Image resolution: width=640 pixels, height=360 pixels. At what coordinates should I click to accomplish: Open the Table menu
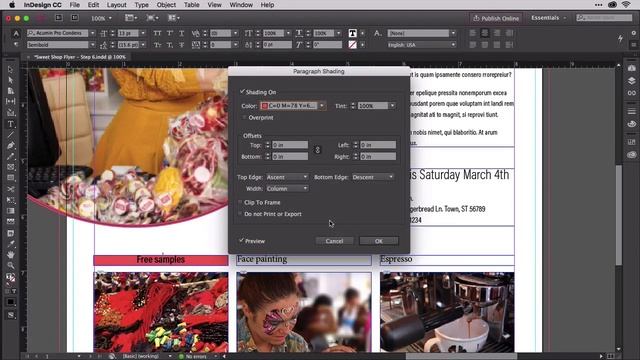click(191, 5)
